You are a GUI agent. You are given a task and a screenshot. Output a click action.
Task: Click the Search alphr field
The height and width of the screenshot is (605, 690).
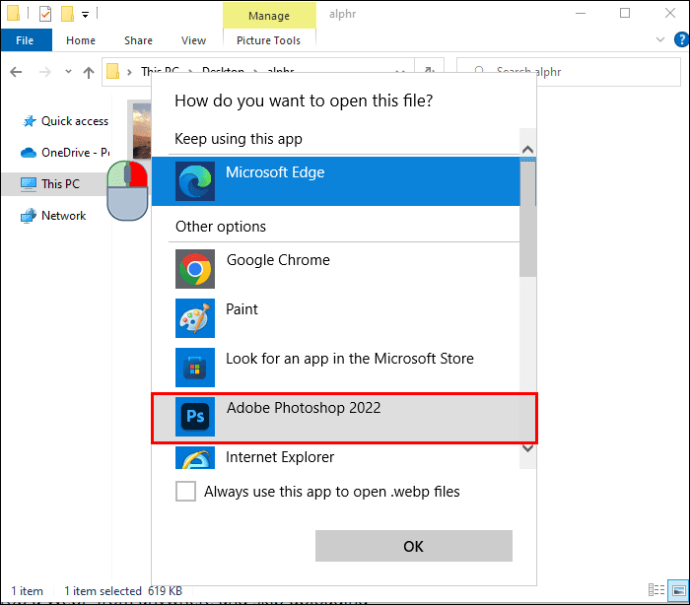point(569,72)
